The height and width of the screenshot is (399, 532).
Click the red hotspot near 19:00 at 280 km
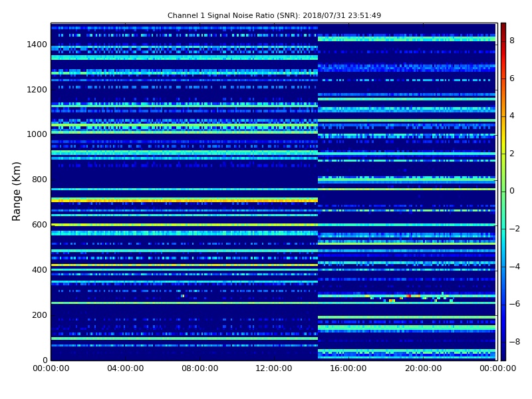408,296
